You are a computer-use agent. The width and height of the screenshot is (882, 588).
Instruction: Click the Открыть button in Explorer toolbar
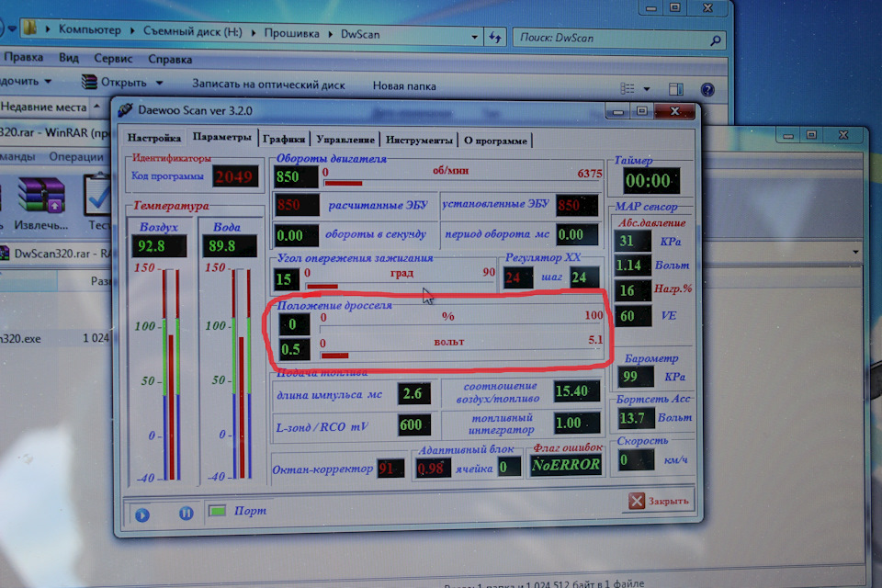[115, 82]
